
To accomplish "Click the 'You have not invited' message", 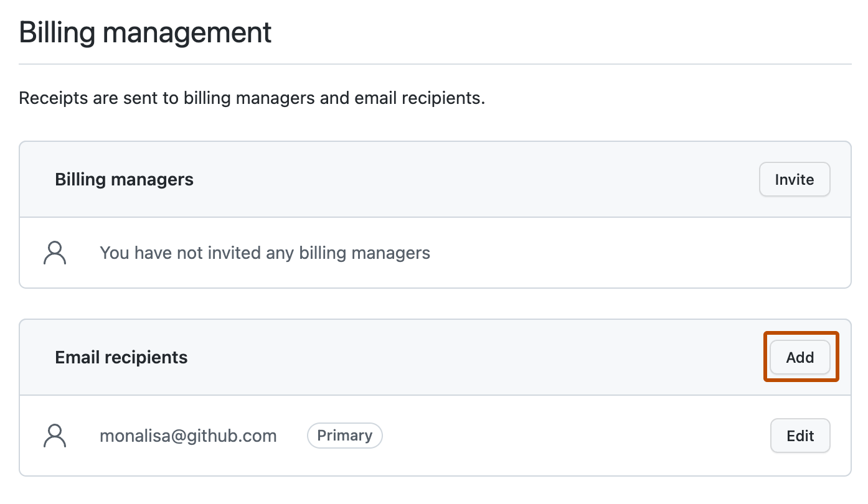I will (x=265, y=253).
